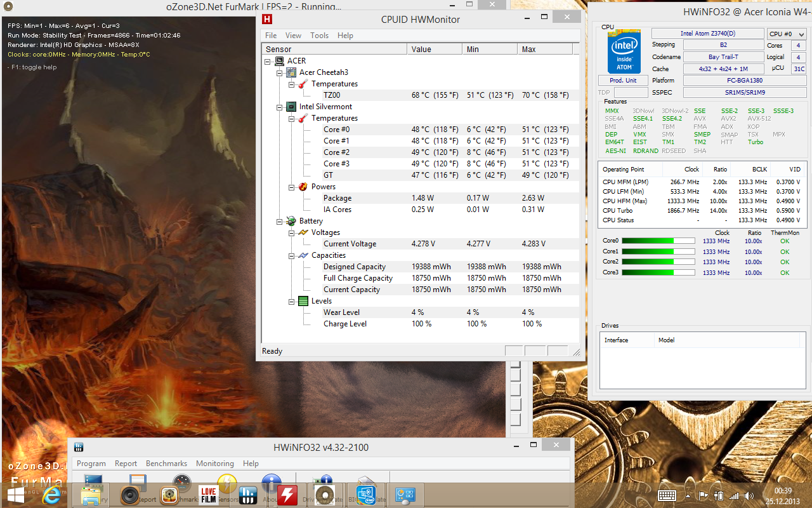812x508 pixels.
Task: Click the Core1 green usage bar
Action: (x=658, y=251)
